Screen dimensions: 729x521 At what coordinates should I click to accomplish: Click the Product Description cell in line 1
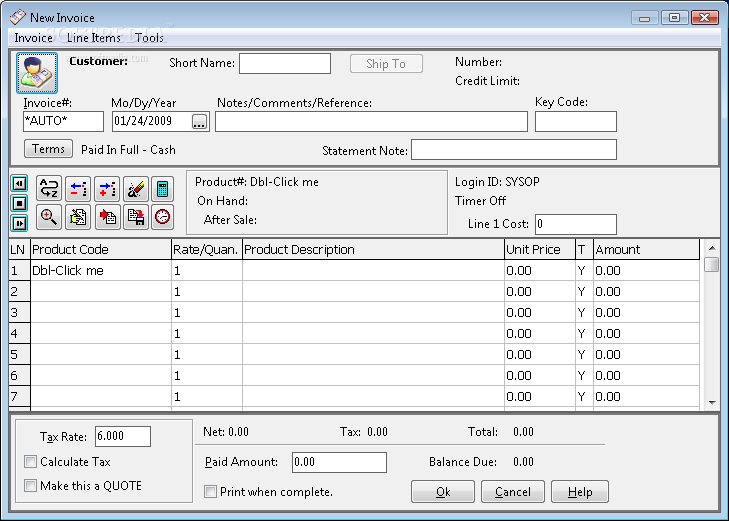(x=373, y=270)
